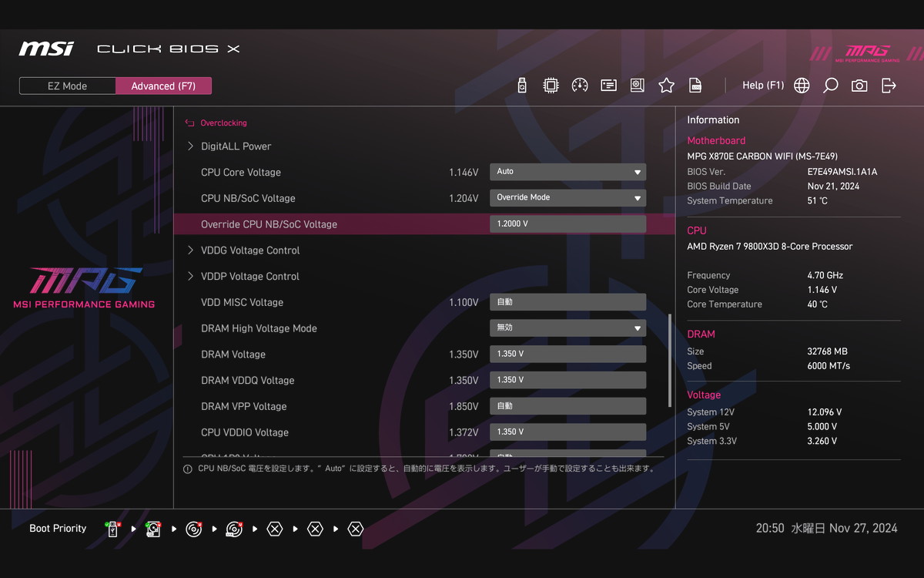Click the DRAM speed 6000 MT/s value
924x578 pixels.
pos(829,366)
